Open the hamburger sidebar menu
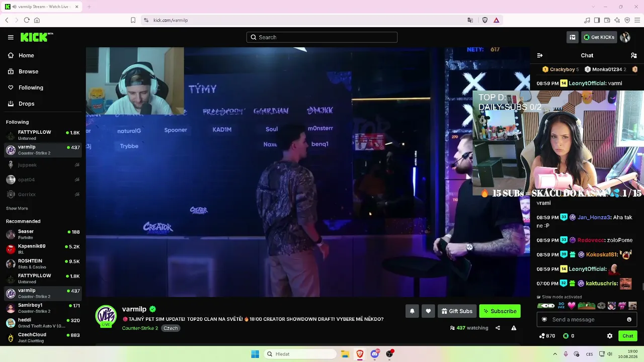The height and width of the screenshot is (362, 644). coord(11,37)
